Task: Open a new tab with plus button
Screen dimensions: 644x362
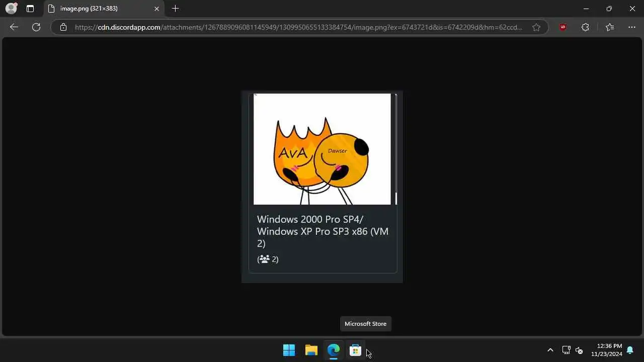Action: pyautogui.click(x=175, y=9)
